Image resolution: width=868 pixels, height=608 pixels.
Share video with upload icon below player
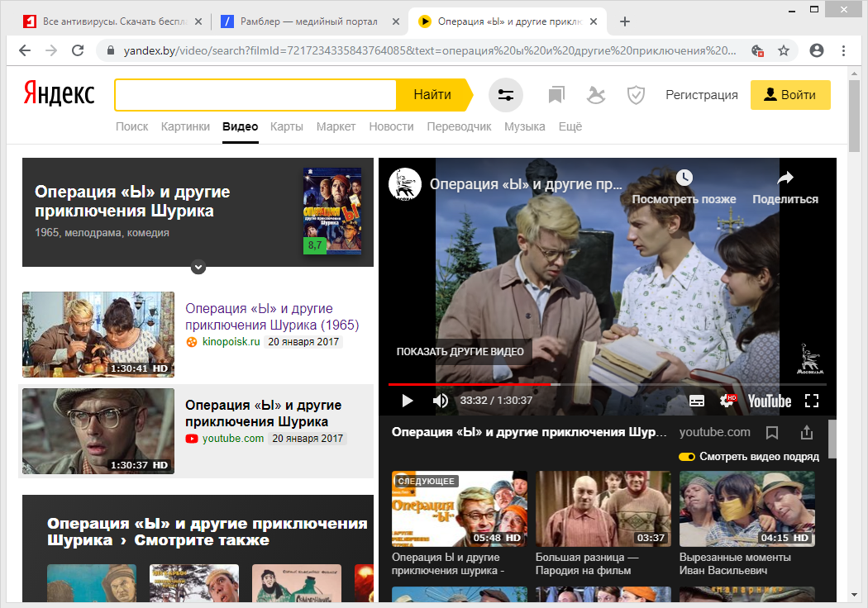tap(807, 433)
